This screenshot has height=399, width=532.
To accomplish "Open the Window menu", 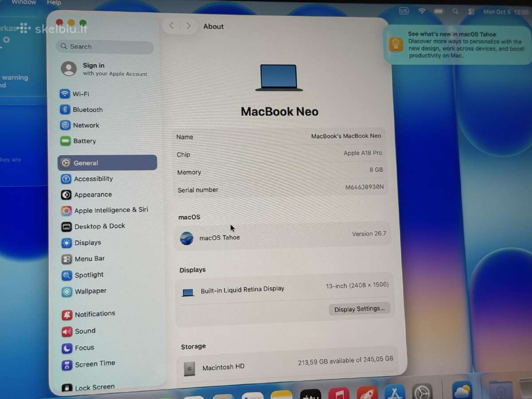I will pyautogui.click(x=24, y=2).
